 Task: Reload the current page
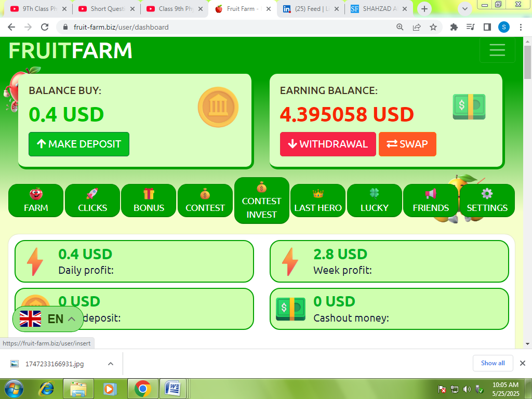point(45,27)
